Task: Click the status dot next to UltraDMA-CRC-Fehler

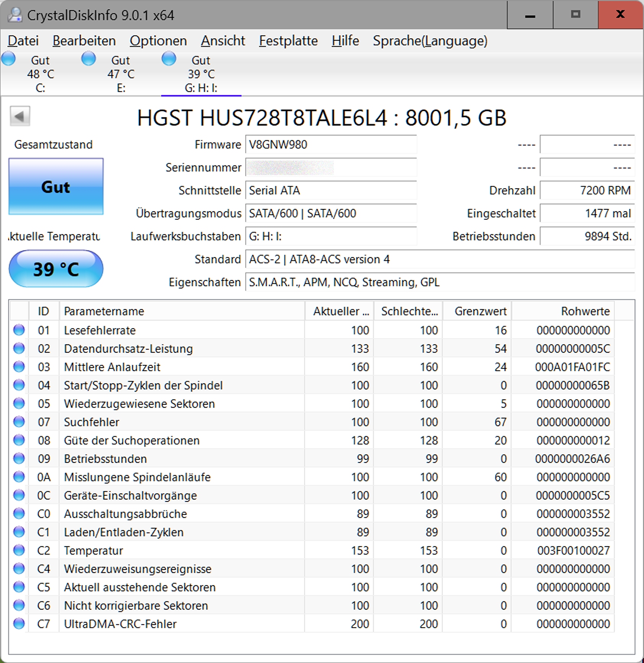Action: 18,624
